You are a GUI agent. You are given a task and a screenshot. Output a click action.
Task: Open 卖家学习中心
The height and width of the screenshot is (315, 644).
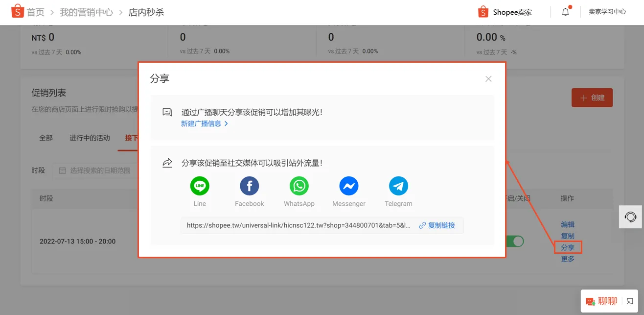click(607, 11)
